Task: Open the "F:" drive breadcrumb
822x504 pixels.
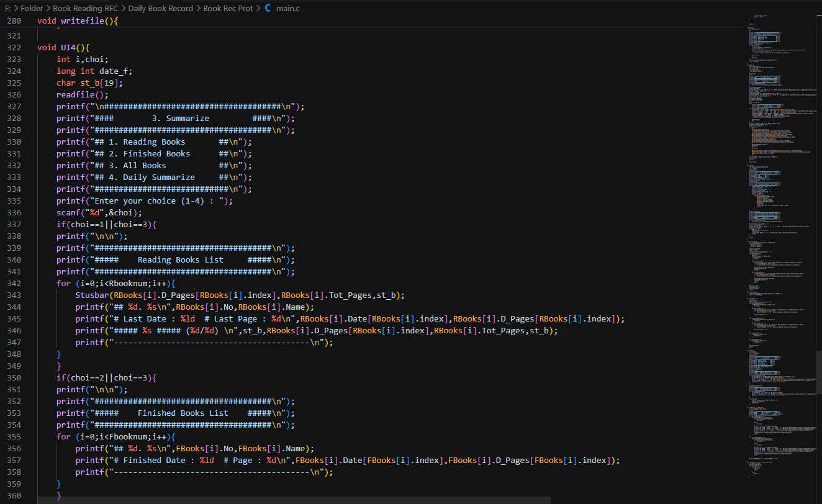Action: tap(8, 8)
